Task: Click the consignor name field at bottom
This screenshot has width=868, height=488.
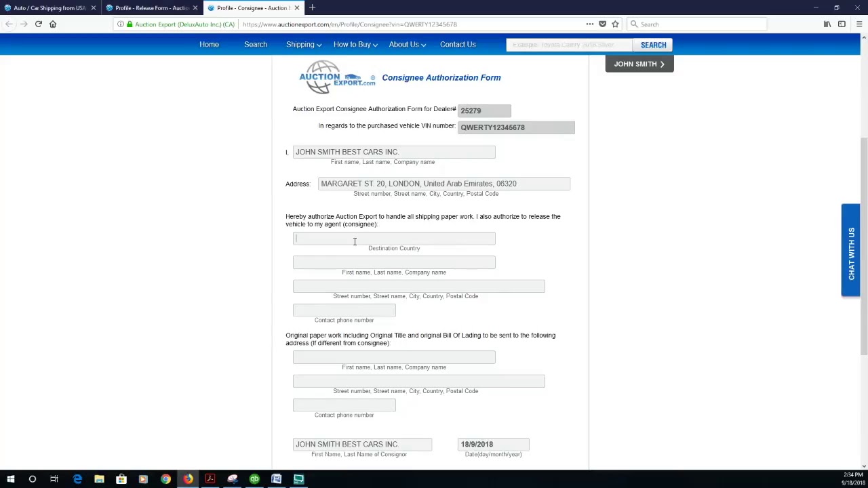Action: 362,445
